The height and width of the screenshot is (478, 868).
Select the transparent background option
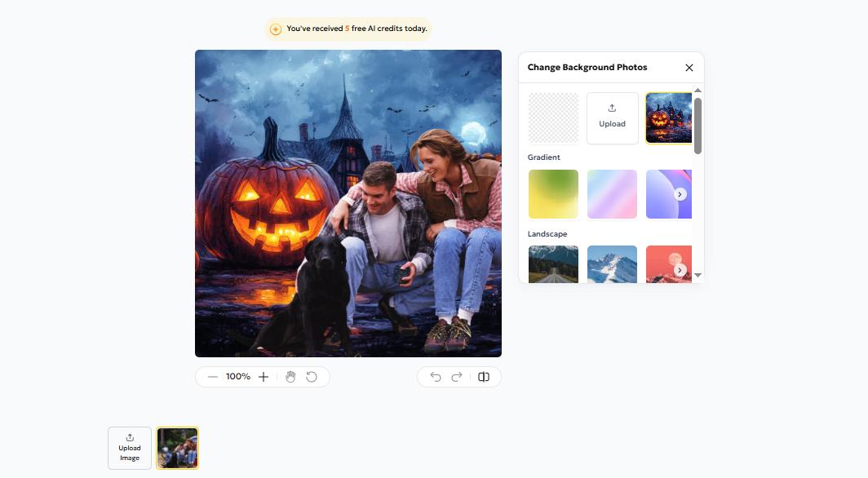tap(553, 117)
